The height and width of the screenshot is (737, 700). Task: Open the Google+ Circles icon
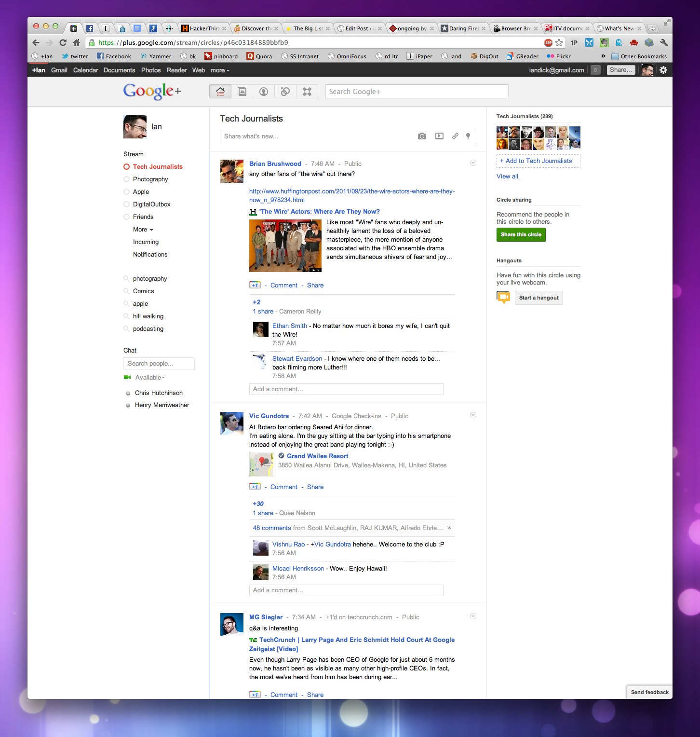click(285, 92)
